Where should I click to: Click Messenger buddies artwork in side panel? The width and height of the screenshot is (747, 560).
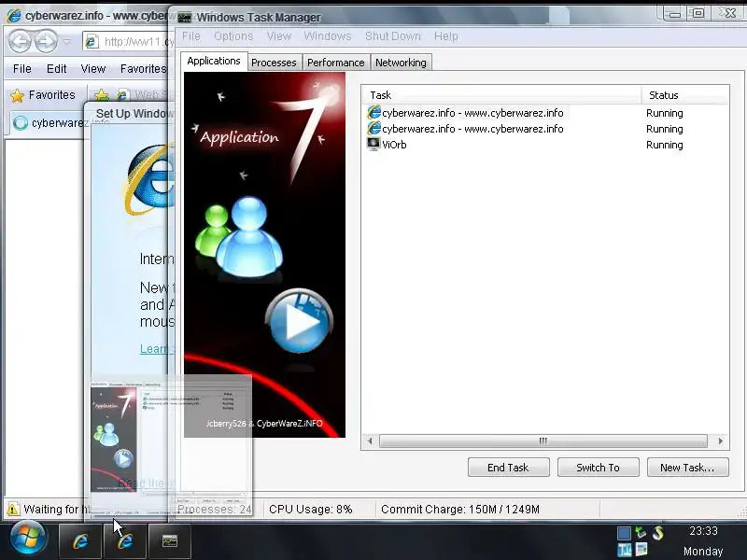pyautogui.click(x=239, y=237)
